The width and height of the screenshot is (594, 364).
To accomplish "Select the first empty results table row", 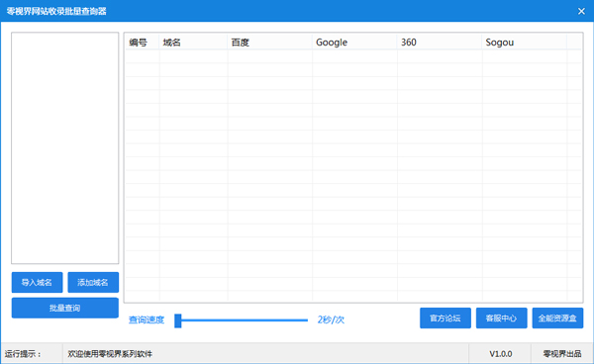I will click(x=353, y=56).
